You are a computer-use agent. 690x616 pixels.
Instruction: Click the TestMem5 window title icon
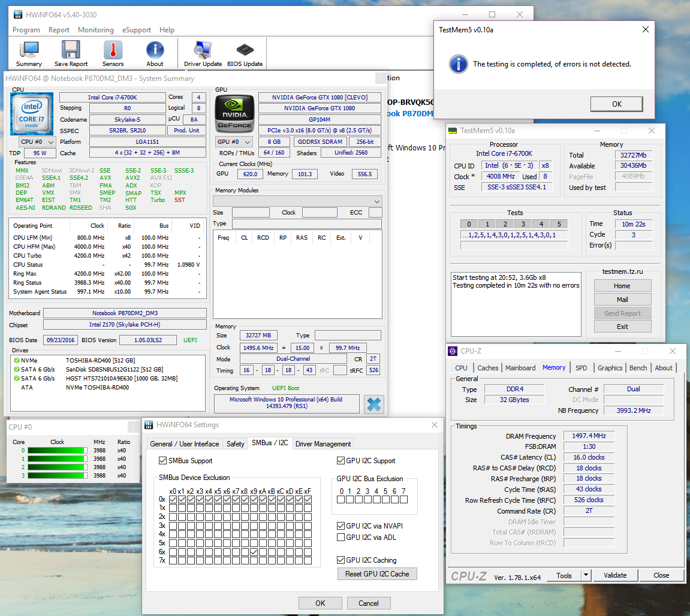click(x=453, y=131)
